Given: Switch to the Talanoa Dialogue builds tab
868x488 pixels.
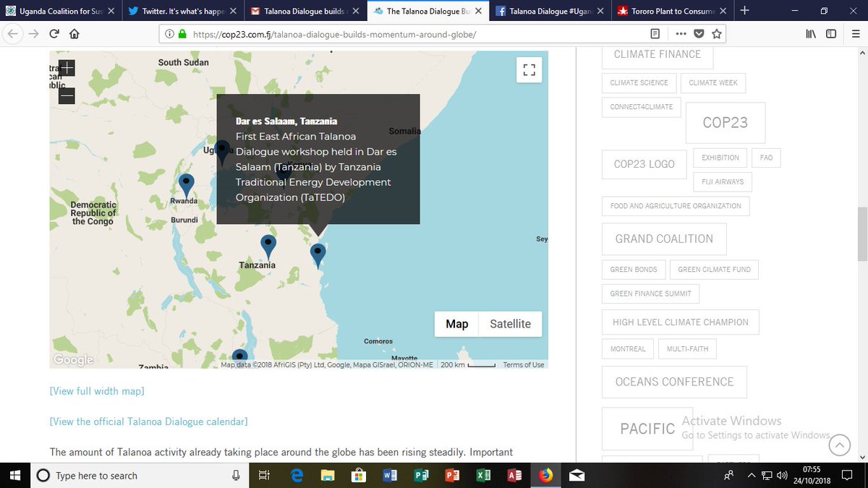Looking at the screenshot, I should pyautogui.click(x=305, y=11).
